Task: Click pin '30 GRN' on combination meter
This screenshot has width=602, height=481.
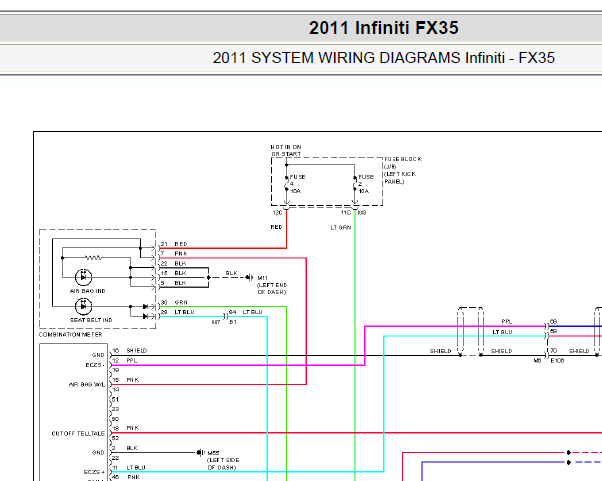Action: tap(174, 302)
